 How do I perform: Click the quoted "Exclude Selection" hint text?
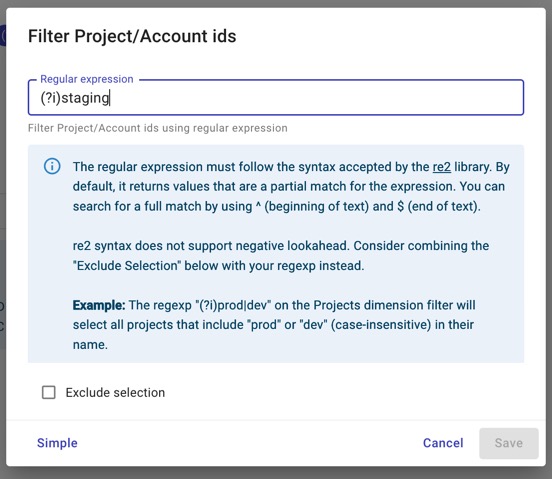click(x=127, y=265)
